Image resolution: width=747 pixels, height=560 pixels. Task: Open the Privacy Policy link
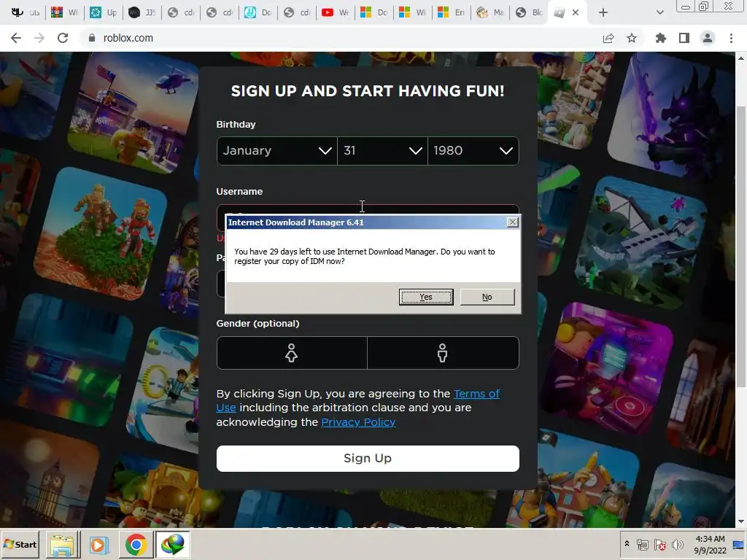click(358, 422)
